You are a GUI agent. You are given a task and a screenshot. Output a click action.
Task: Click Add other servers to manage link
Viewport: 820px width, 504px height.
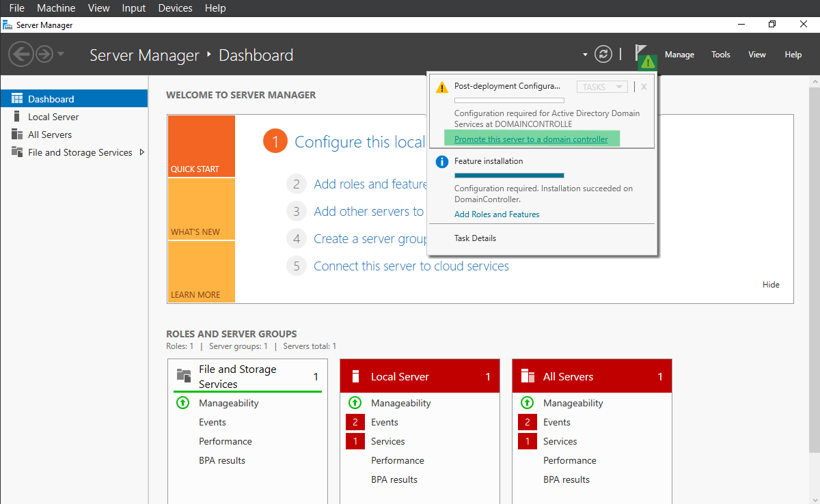(x=369, y=211)
